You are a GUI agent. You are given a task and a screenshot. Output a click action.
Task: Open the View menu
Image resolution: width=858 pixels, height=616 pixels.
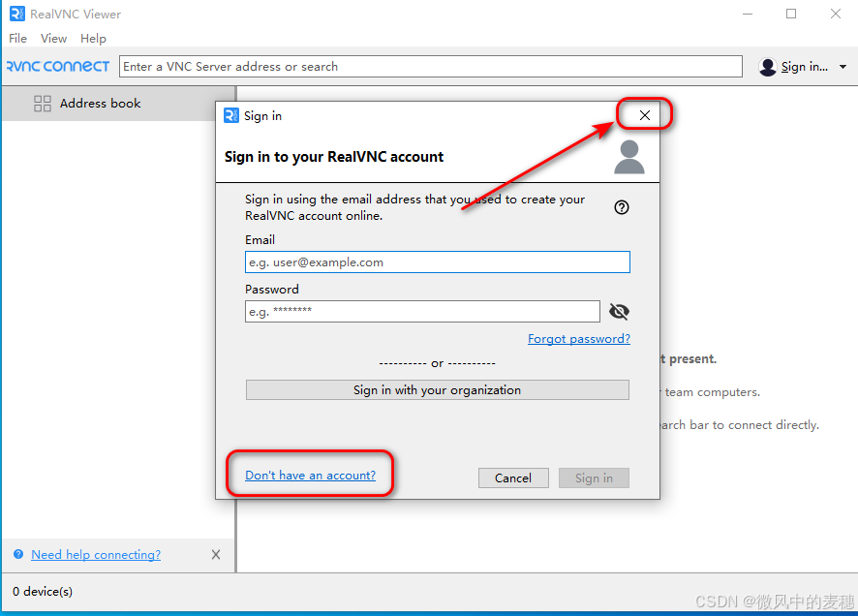[53, 39]
